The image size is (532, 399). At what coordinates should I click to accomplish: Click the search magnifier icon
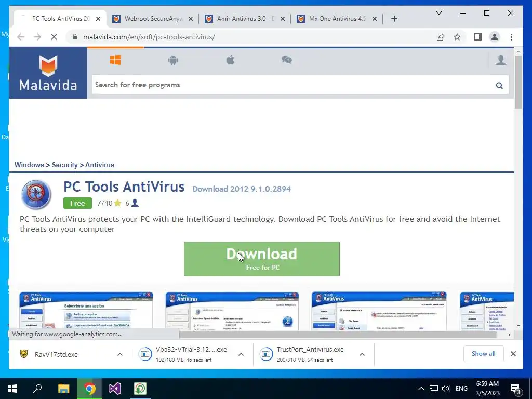pos(499,85)
